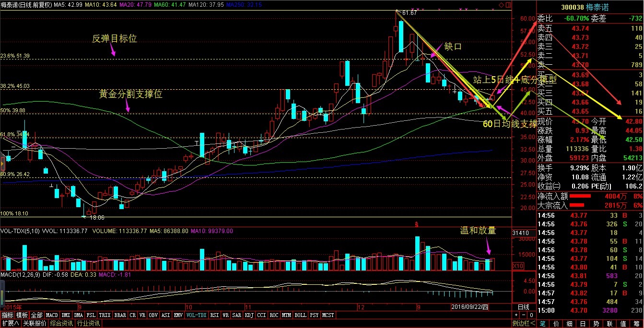644x328 pixels.
Task: Switch indicator to MACD
Action: pos(52,315)
